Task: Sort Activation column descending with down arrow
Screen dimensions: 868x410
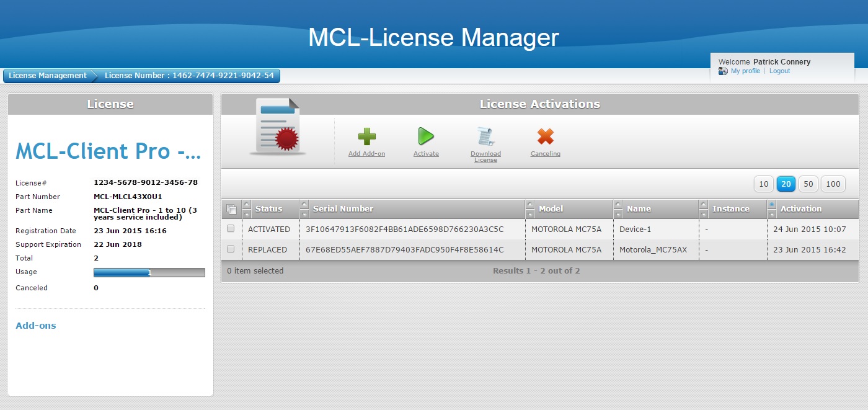Action: point(771,214)
